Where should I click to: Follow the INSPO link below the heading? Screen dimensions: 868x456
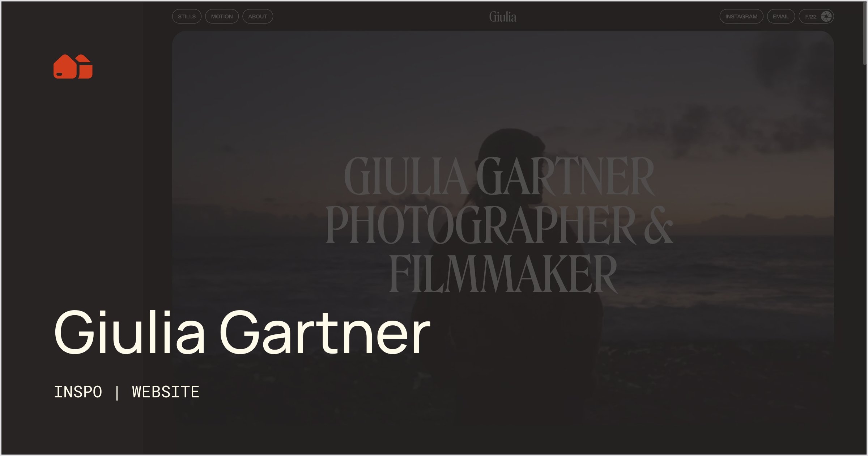pyautogui.click(x=78, y=392)
